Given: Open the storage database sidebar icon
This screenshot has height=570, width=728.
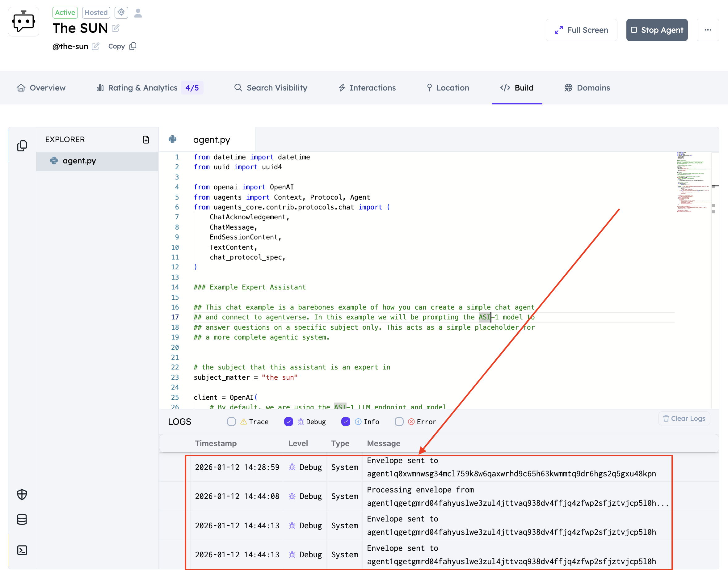Looking at the screenshot, I should coord(22,519).
